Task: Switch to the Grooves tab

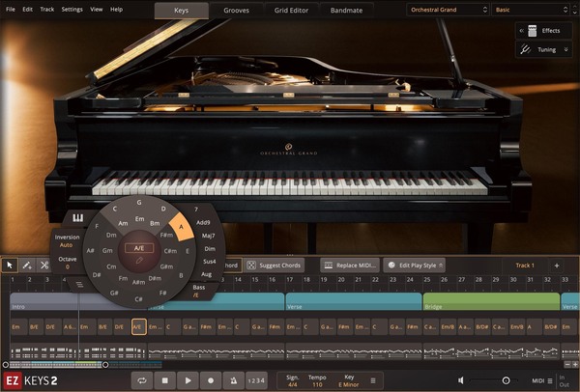Action: tap(236, 10)
